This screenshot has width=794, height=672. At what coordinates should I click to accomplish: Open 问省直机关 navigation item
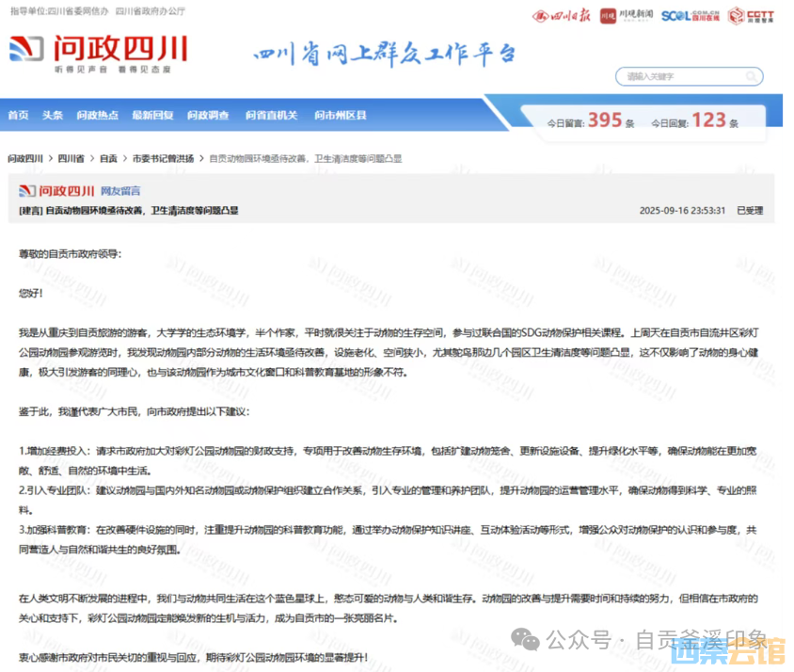[x=271, y=115]
